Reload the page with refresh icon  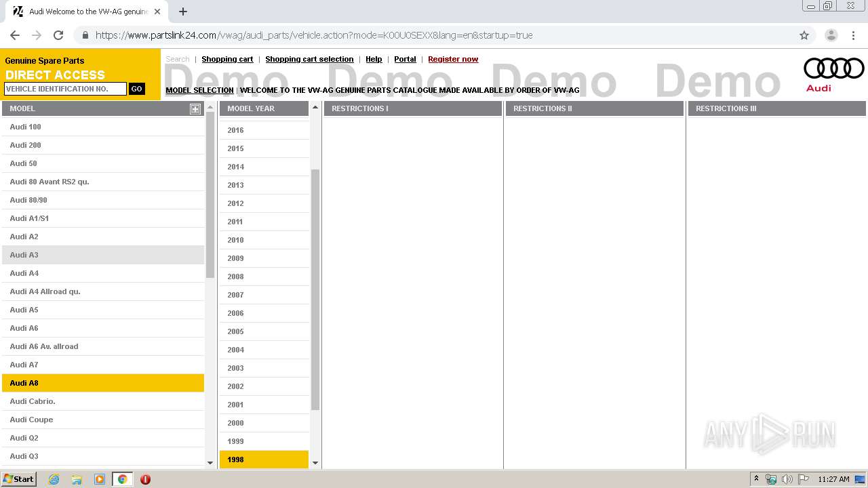[58, 35]
